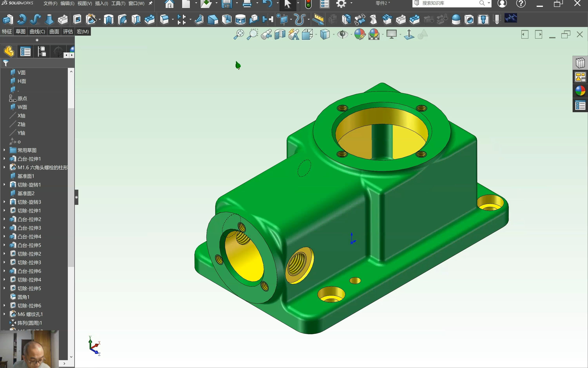The image size is (588, 368).
Task: Click the Section View icon
Action: (280, 34)
